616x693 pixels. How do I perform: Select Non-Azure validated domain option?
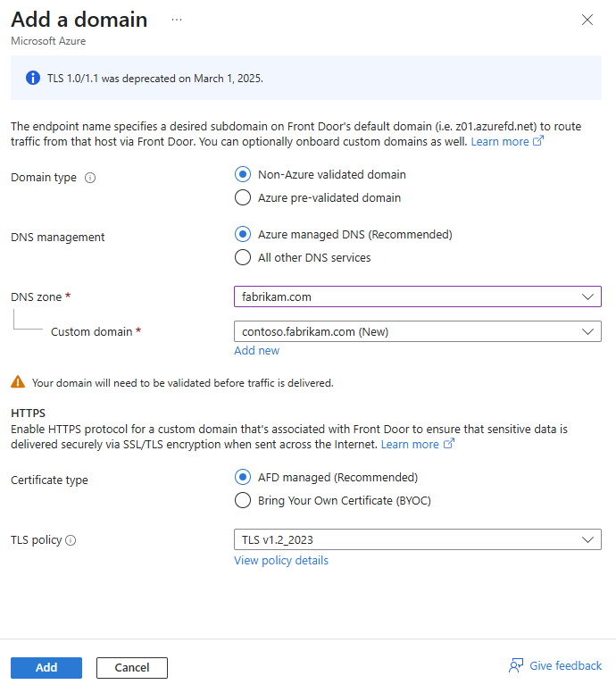[x=242, y=175]
